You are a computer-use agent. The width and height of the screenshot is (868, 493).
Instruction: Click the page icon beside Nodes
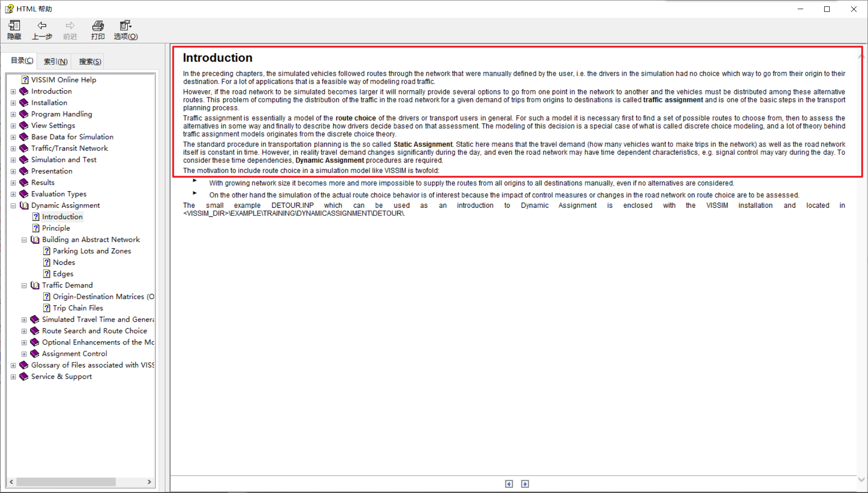[x=47, y=262]
